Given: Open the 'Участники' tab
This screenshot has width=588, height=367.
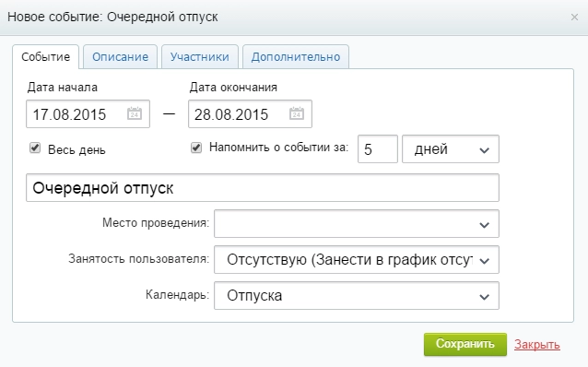Looking at the screenshot, I should click(199, 56).
